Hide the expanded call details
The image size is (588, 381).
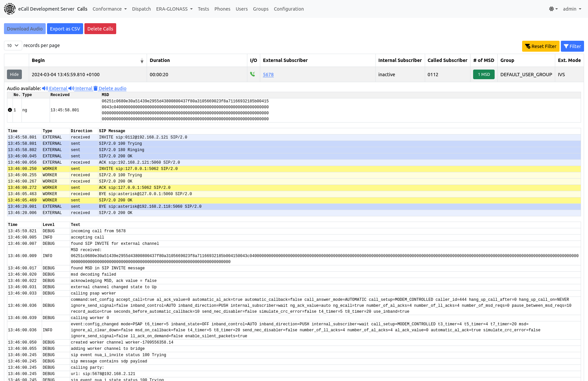[14, 74]
